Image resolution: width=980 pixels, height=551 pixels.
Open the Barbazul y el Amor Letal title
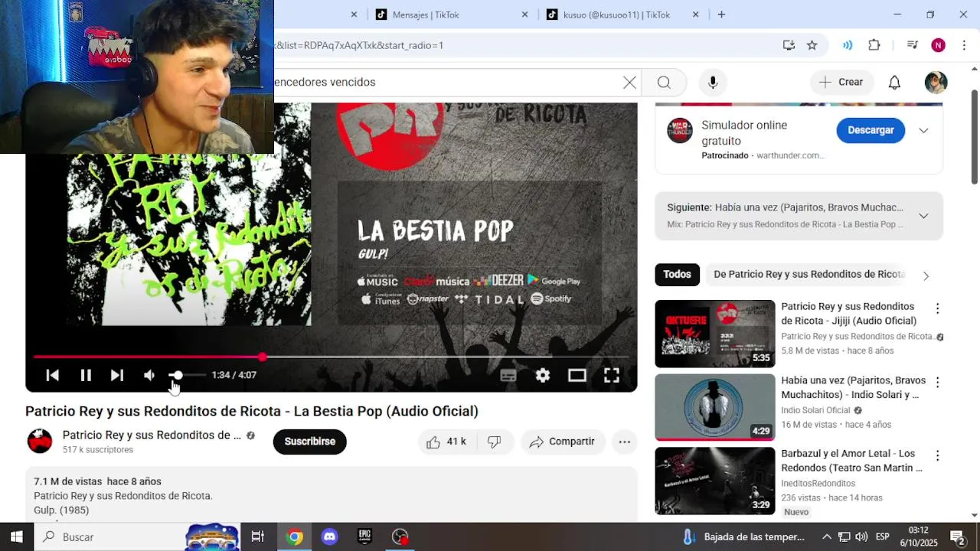(x=851, y=461)
